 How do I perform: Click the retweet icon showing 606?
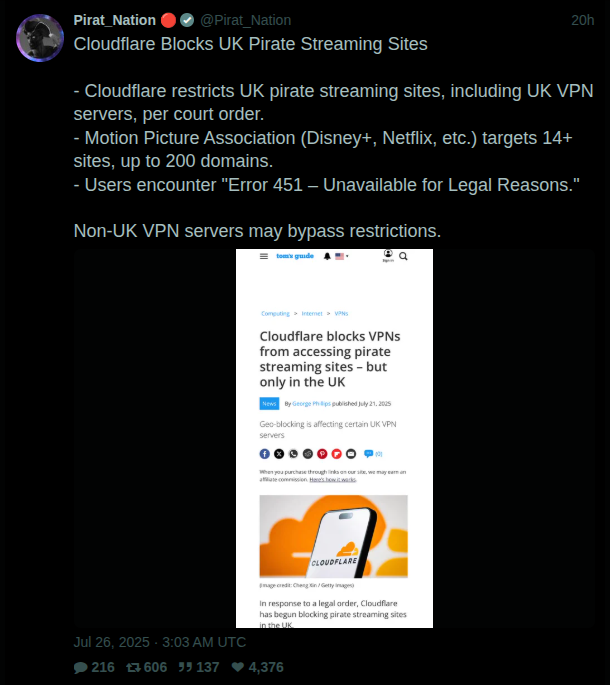point(133,667)
